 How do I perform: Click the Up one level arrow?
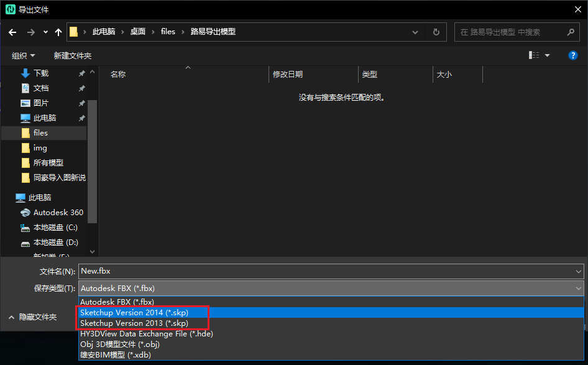(x=58, y=32)
